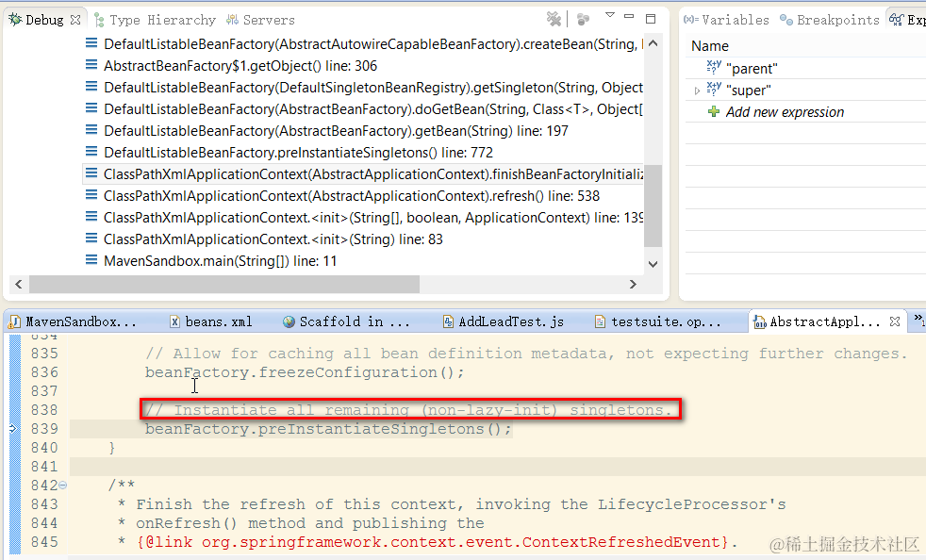Viewport: 926px width, 560px height.
Task: Click the scroll right arrow in Debug view
Action: [633, 284]
